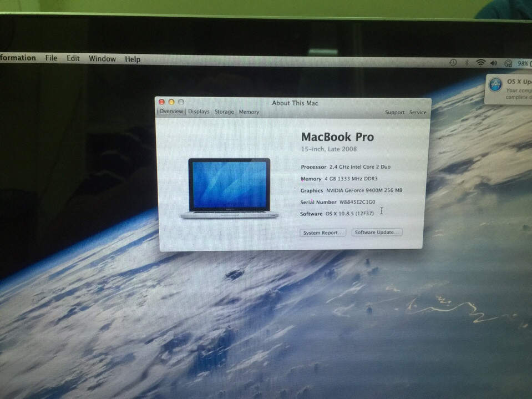Click the disabled zoom window button
Image resolution: width=532 pixels, height=399 pixels.
[181, 102]
